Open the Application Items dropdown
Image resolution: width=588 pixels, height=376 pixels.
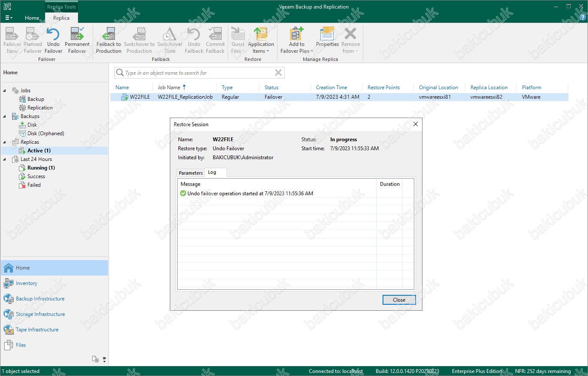(x=261, y=41)
